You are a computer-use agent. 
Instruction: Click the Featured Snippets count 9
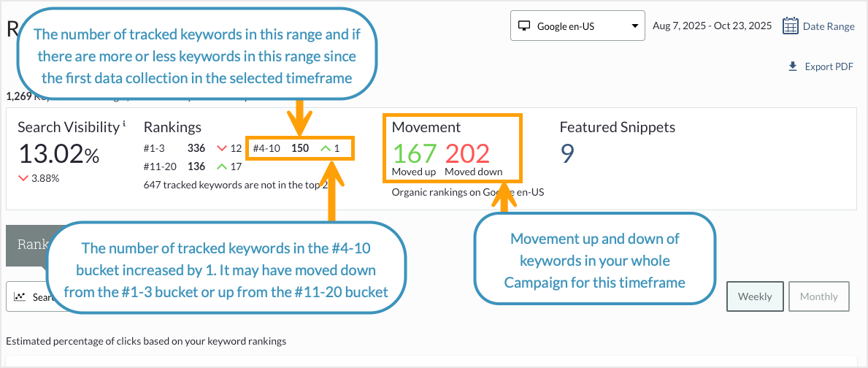tap(567, 153)
